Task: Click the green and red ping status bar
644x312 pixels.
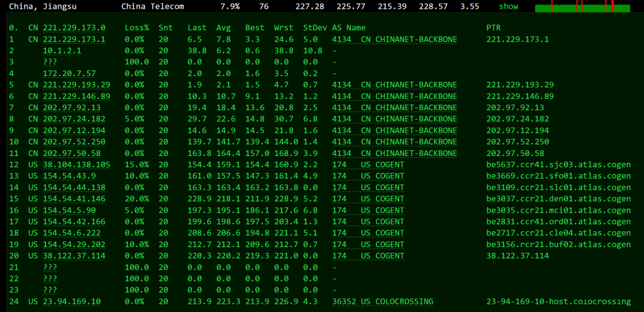Action: coord(582,6)
